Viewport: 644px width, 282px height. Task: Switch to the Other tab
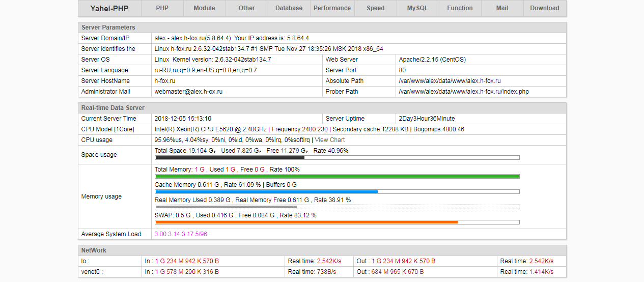pos(246,8)
